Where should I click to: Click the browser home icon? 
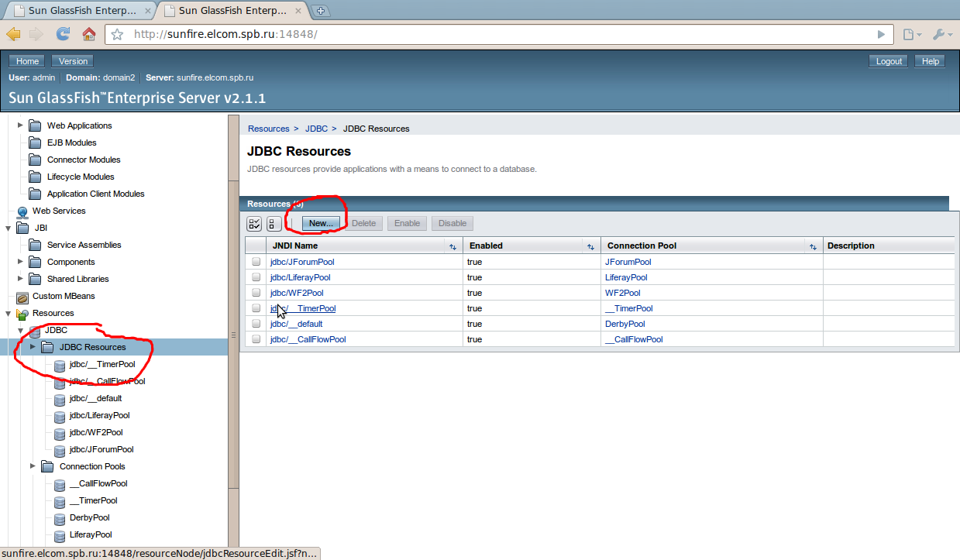(89, 34)
